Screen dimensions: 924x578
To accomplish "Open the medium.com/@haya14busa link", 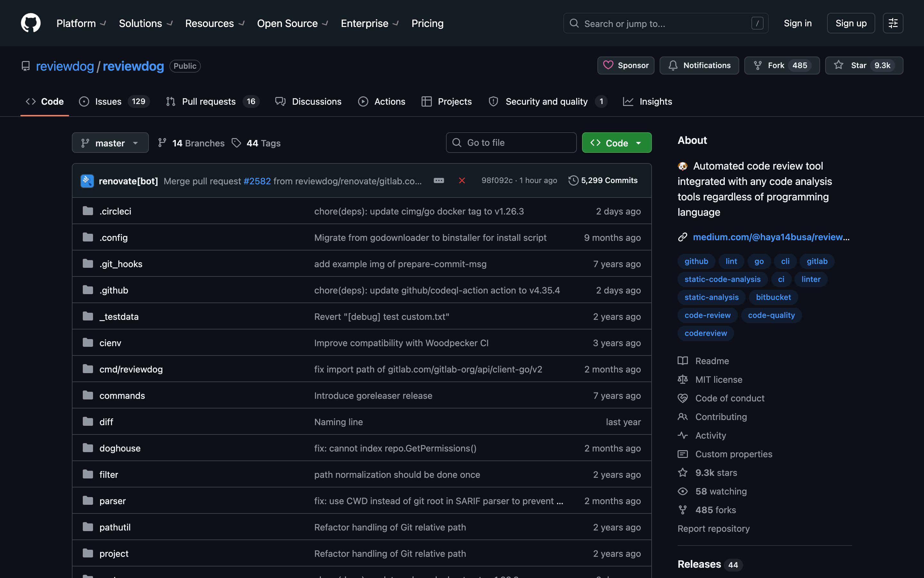I will (x=771, y=237).
